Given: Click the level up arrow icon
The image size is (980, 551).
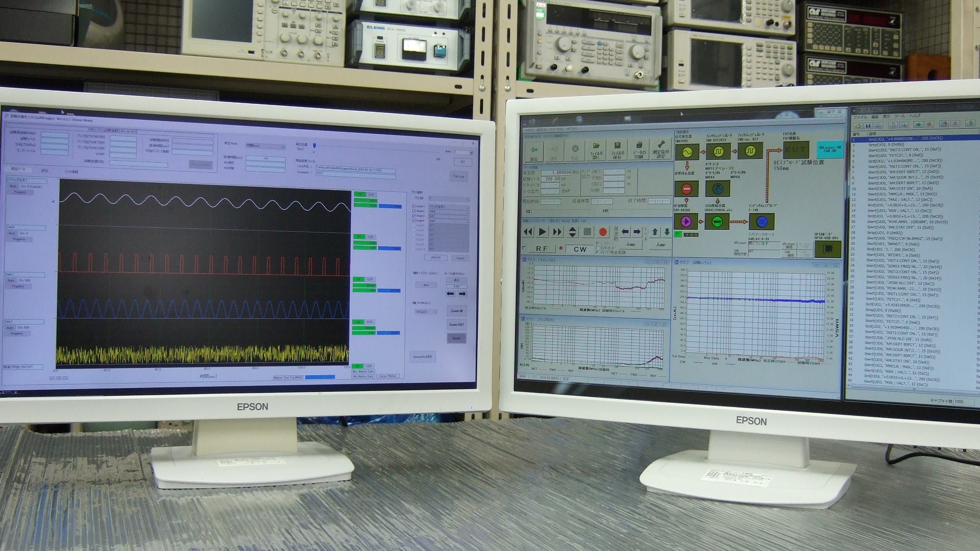Looking at the screenshot, I should 655,232.
